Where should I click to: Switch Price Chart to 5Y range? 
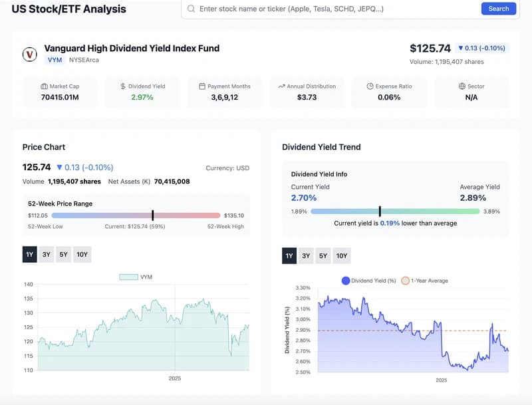(x=63, y=255)
